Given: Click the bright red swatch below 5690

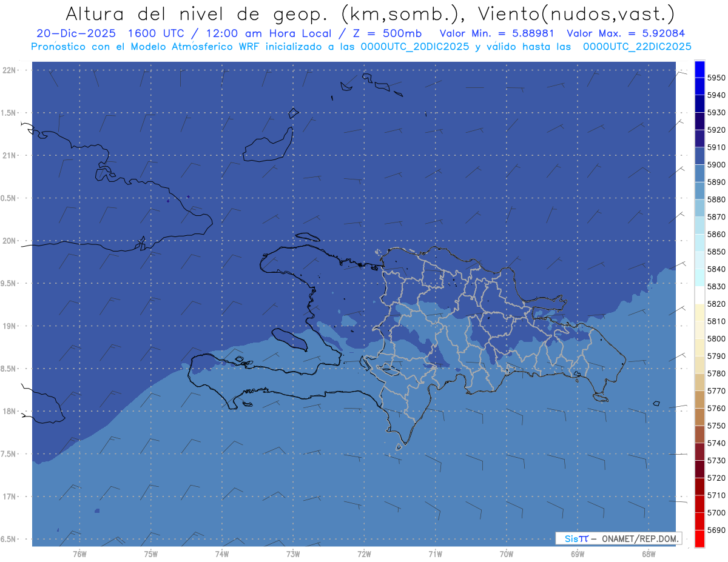Looking at the screenshot, I should [699, 538].
